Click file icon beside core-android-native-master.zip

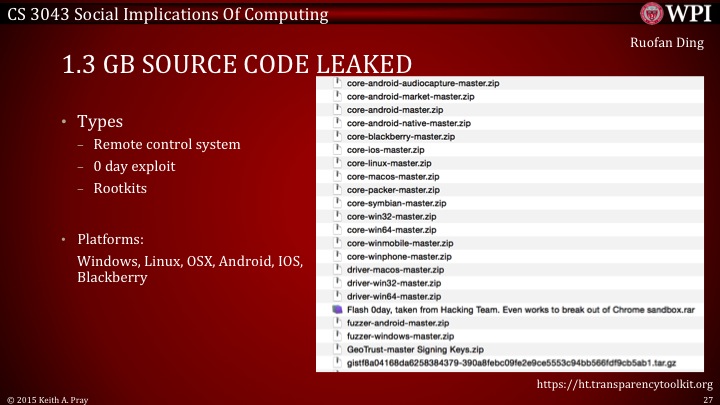click(338, 123)
